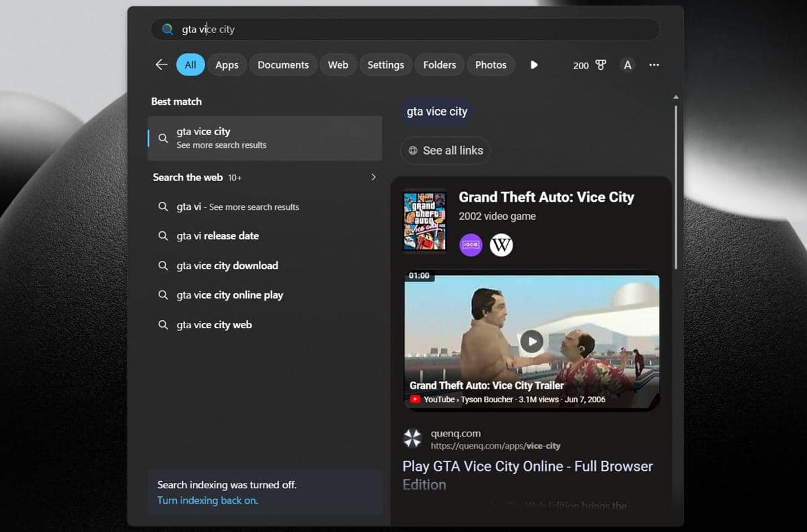Image resolution: width=807 pixels, height=532 pixels.
Task: Select suggestion gta vi release date
Action: point(265,236)
